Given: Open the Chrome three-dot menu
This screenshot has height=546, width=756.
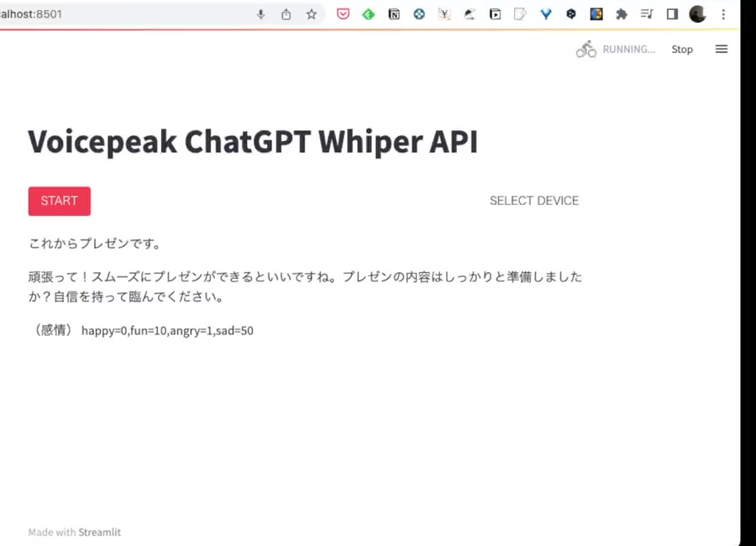Looking at the screenshot, I should point(723,14).
